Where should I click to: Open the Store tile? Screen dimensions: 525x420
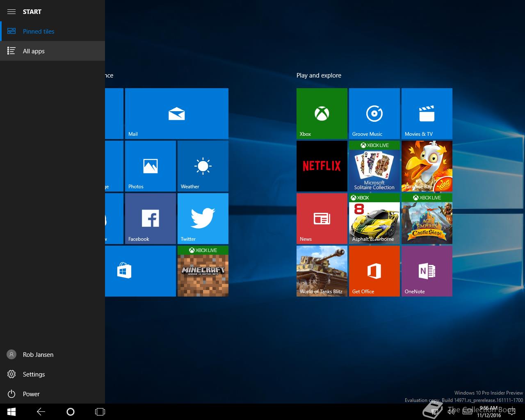[140, 271]
